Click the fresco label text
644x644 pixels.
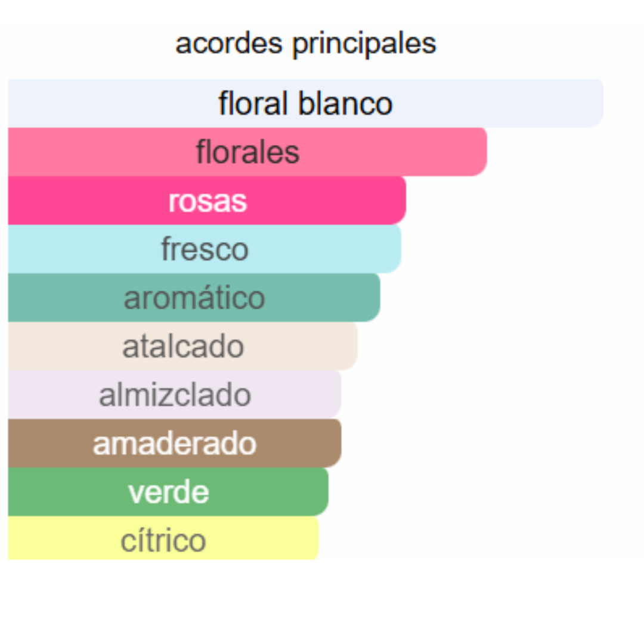205,249
